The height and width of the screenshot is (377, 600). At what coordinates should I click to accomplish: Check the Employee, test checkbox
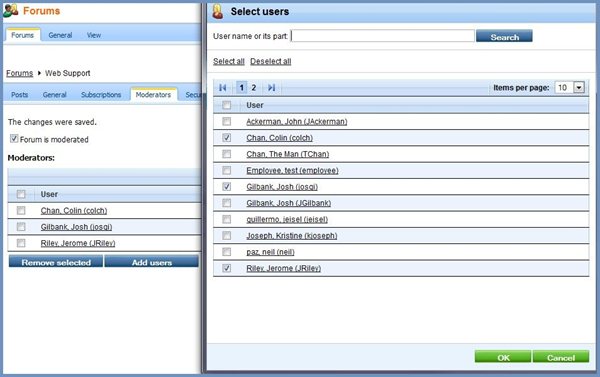(227, 170)
